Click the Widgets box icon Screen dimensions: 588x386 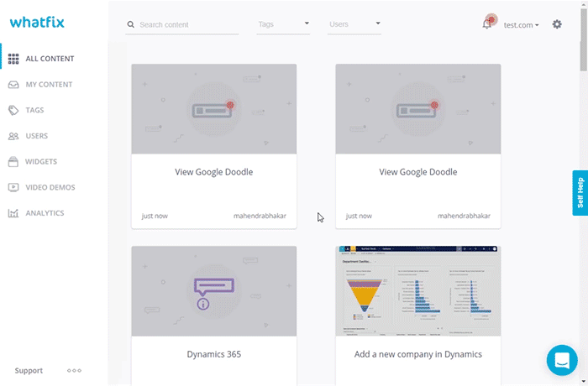click(13, 161)
